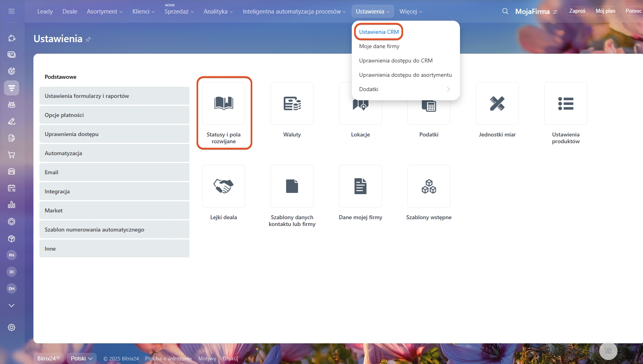Expand the Dodatki submenu arrow
This screenshot has height=364, width=643.
point(448,89)
